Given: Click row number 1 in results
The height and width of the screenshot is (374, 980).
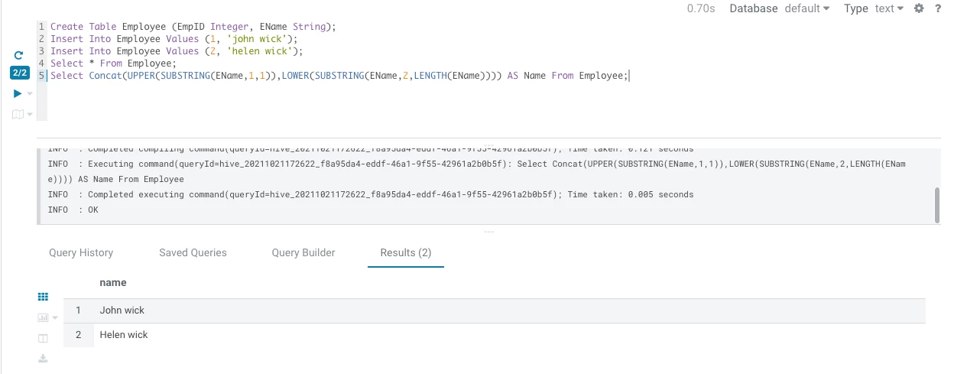Looking at the screenshot, I should tap(78, 311).
